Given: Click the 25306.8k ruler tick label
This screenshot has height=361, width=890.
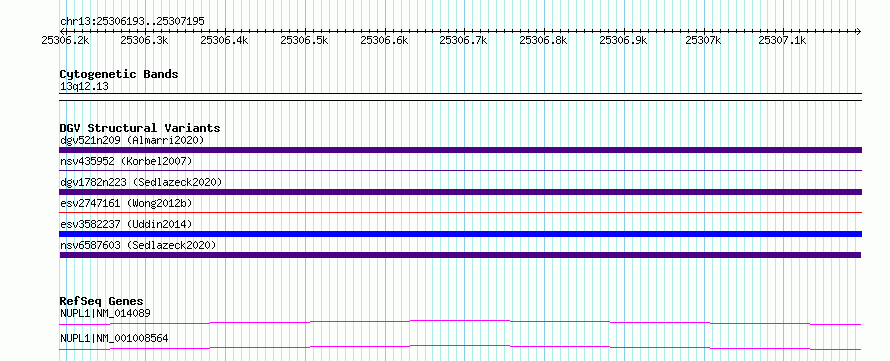Looking at the screenshot, I should [543, 40].
